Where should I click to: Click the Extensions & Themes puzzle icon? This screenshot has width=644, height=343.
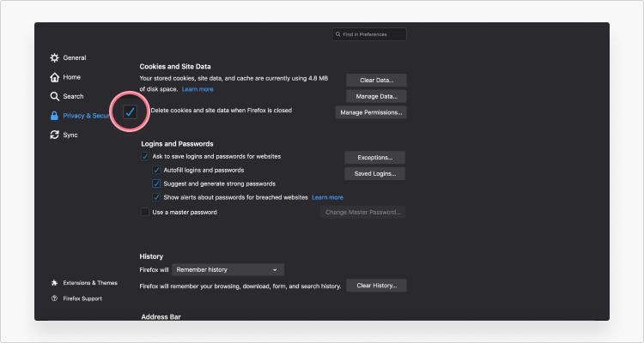tap(54, 283)
